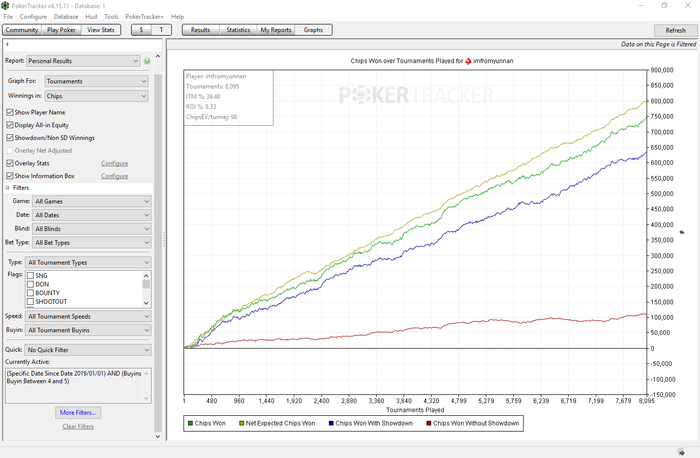Check the DON flag checkbox
The height and width of the screenshot is (458, 700).
30,284
